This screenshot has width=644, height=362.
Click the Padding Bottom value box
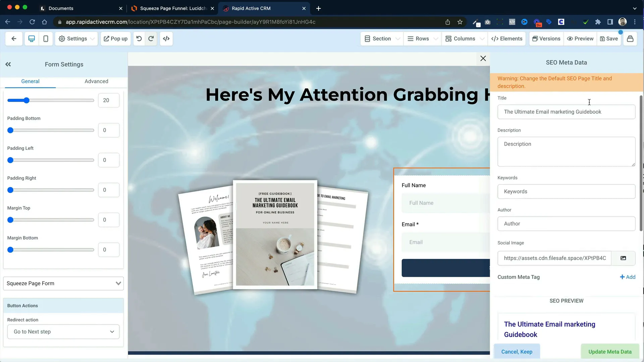click(x=109, y=130)
